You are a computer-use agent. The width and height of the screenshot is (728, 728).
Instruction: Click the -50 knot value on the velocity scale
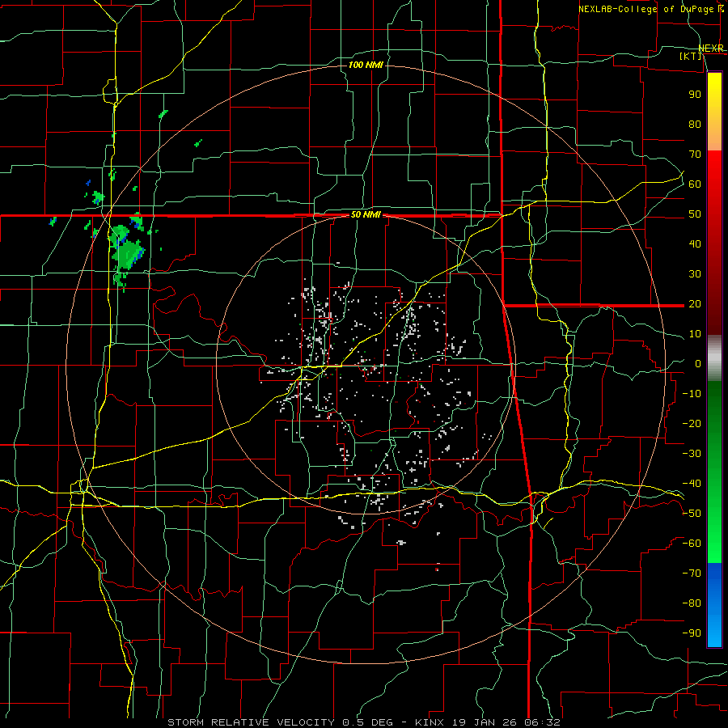(692, 514)
